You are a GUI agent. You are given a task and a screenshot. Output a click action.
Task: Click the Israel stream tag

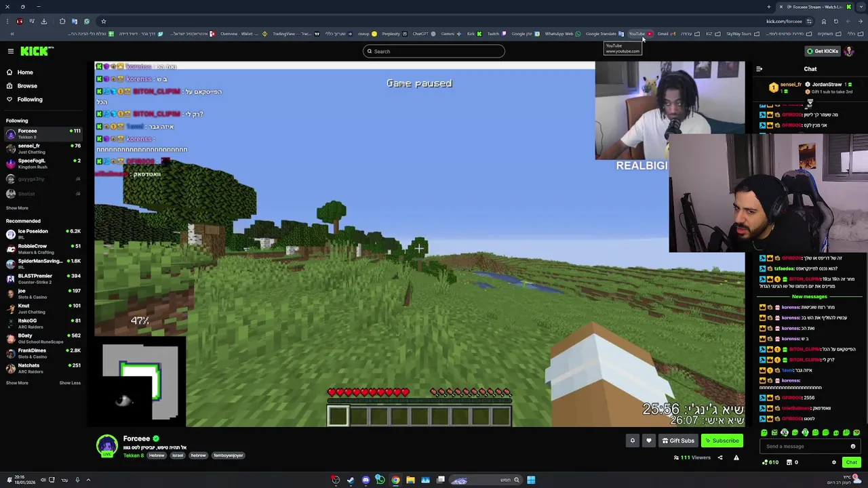coord(178,455)
